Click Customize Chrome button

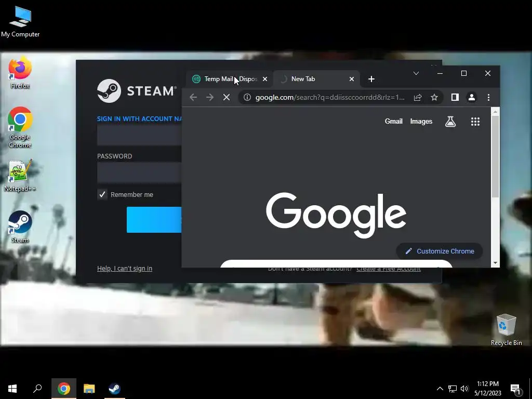(440, 251)
